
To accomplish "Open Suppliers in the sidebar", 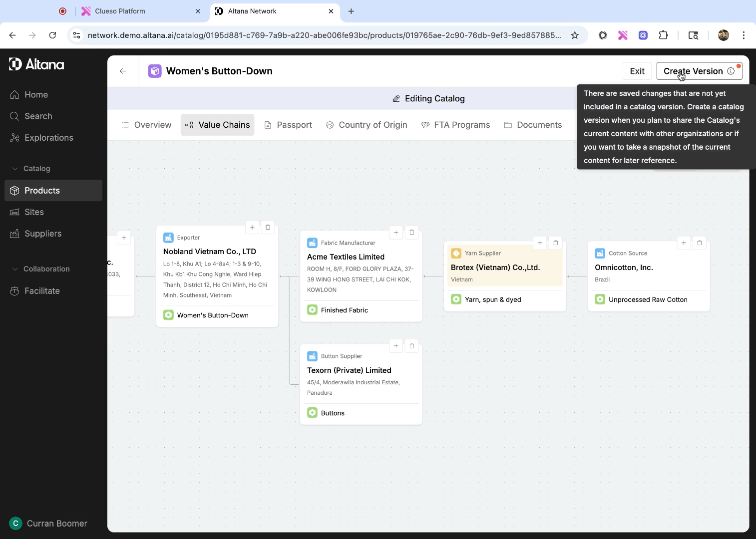I will click(43, 234).
